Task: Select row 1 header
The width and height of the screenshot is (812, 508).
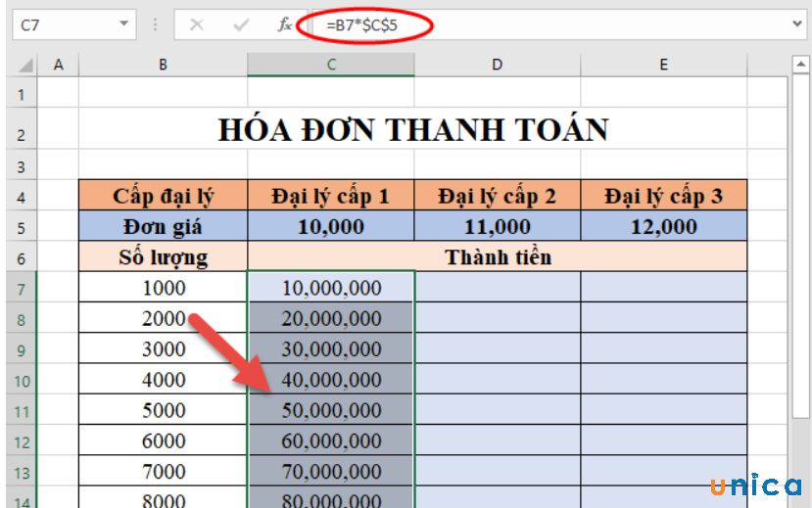Action: [x=22, y=94]
